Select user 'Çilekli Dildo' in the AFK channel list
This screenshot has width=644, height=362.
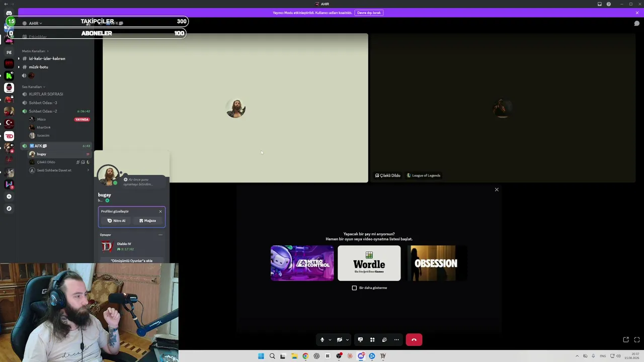coord(46,162)
